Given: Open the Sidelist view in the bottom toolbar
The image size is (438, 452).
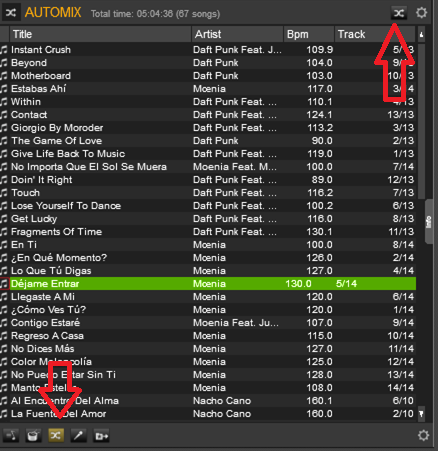Looking at the screenshot, I should coord(11,436).
